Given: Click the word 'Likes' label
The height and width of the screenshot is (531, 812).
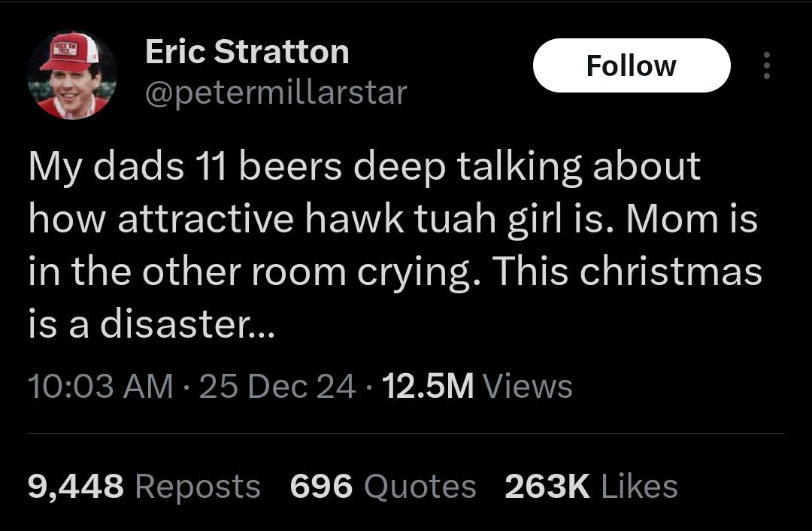Looking at the screenshot, I should (x=639, y=487).
